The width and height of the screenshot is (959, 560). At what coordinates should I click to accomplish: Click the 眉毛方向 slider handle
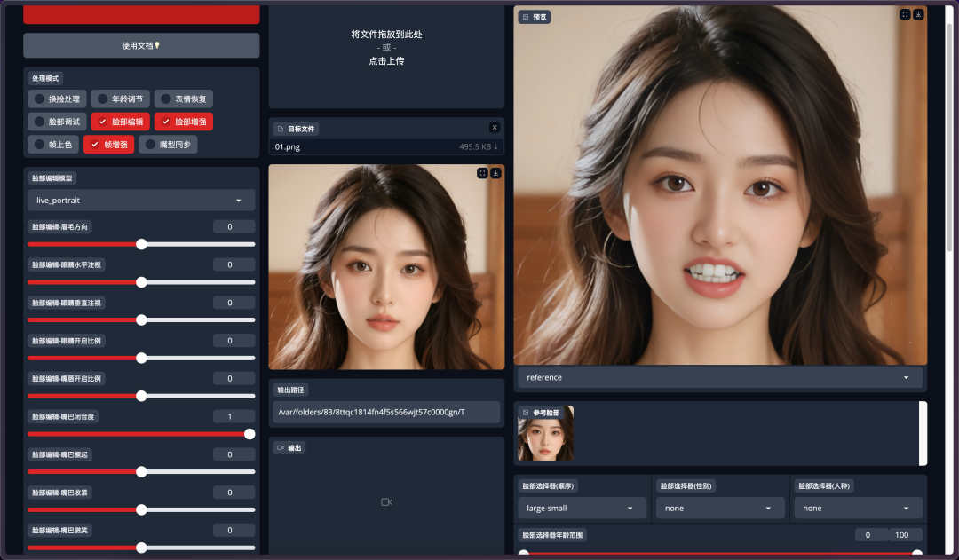click(141, 244)
